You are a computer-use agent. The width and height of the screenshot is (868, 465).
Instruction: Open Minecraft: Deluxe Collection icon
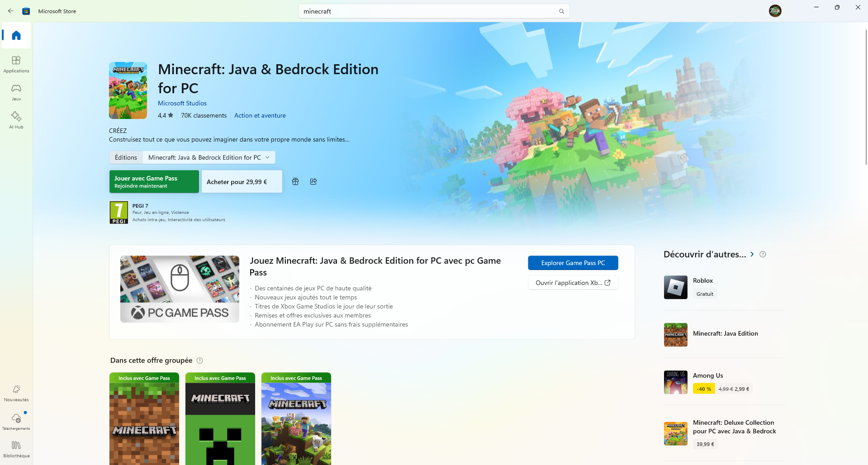click(x=676, y=434)
